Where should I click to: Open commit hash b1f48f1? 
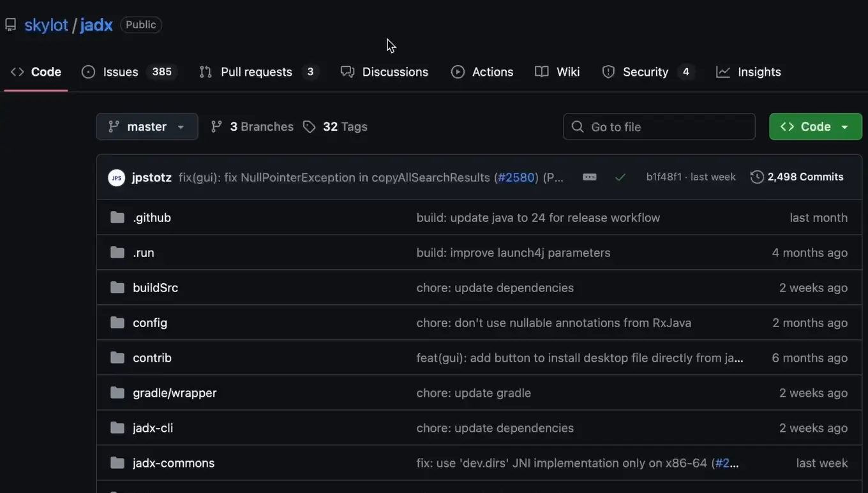[x=664, y=177]
